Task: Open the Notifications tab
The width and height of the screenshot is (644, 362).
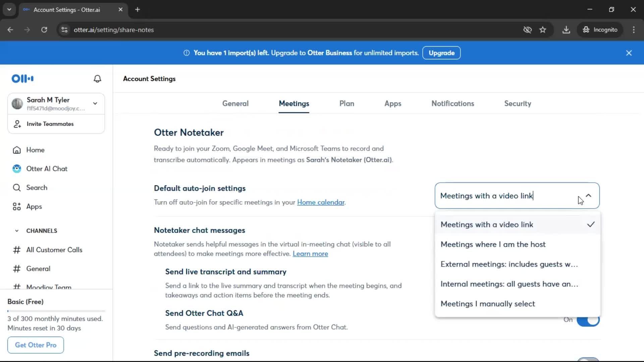Action: 453,104
